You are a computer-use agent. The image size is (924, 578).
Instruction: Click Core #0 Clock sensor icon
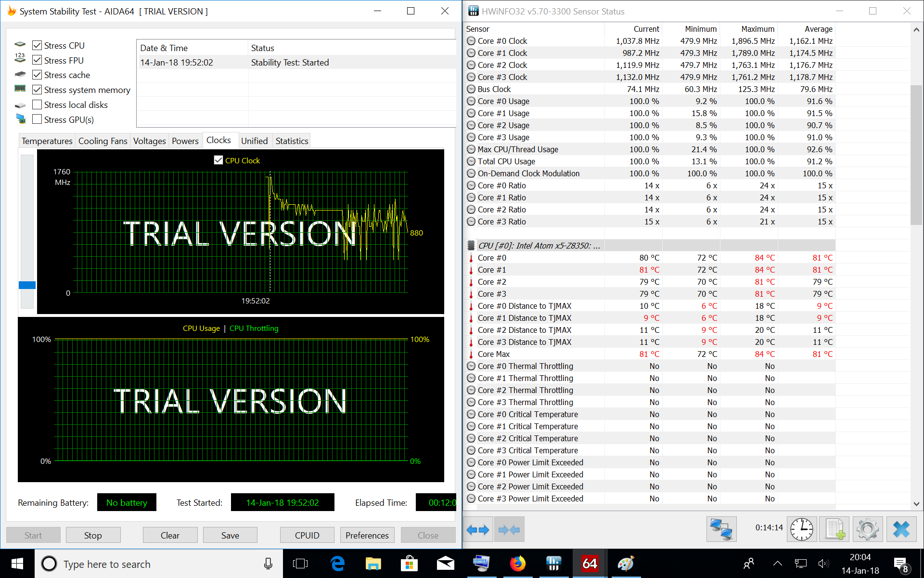tap(471, 41)
